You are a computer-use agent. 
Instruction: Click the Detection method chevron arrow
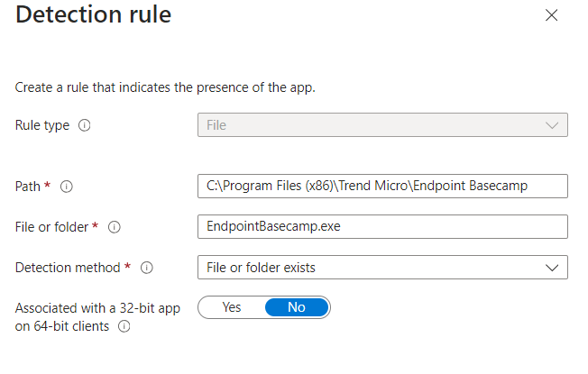click(x=552, y=268)
